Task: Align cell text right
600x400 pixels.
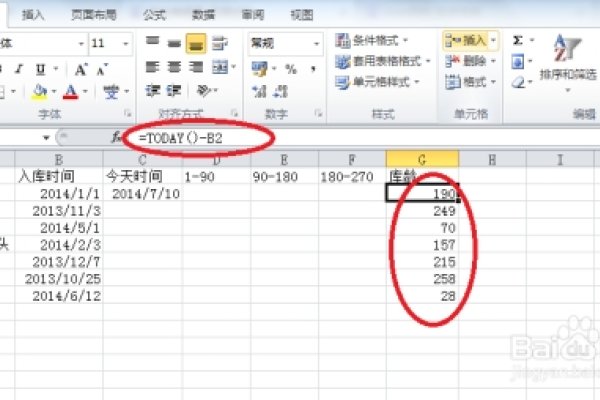Action: coord(196,67)
